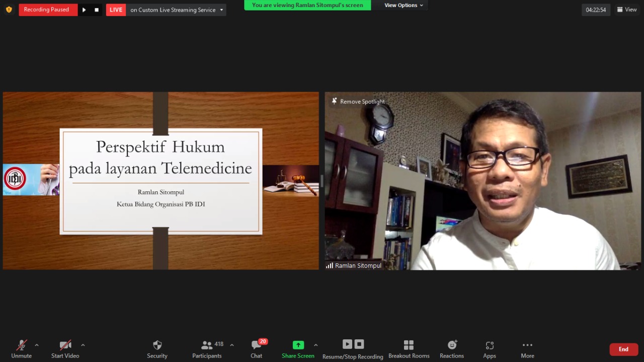Click the green Share Screen icon
The width and height of the screenshot is (644, 362).
(x=298, y=345)
